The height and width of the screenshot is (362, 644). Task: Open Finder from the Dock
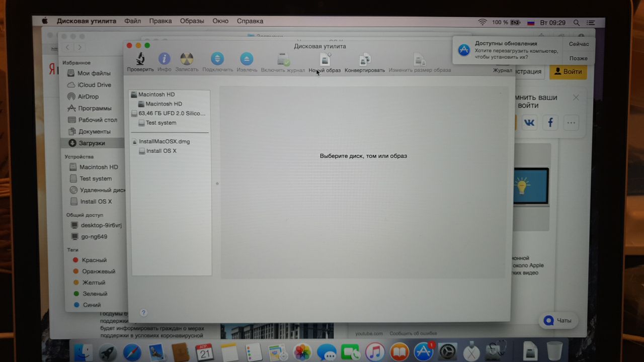point(84,352)
